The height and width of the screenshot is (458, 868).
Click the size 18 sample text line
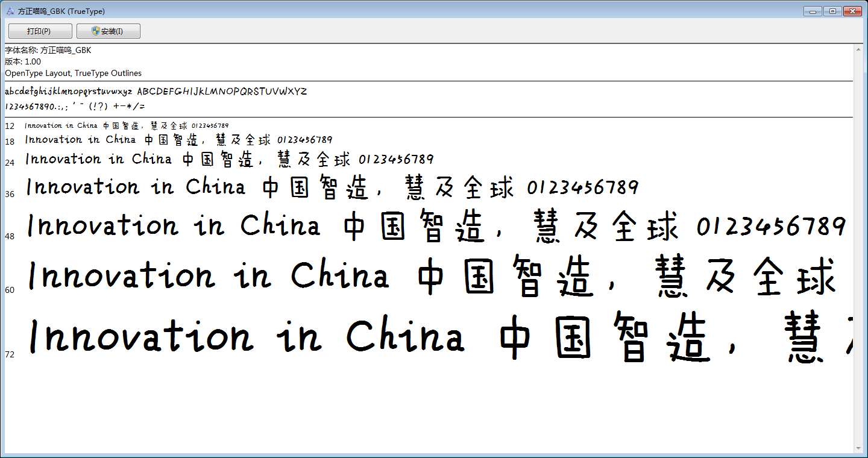click(x=178, y=140)
